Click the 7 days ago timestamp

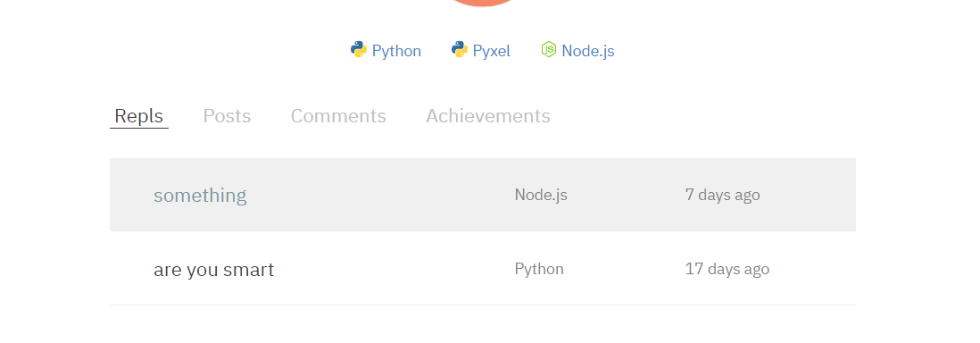click(722, 195)
